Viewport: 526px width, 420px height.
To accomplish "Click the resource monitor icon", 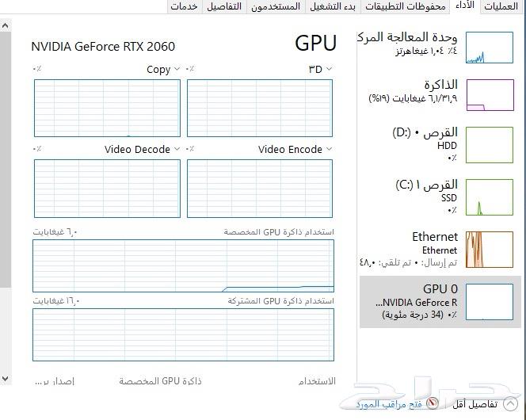I will (x=433, y=403).
